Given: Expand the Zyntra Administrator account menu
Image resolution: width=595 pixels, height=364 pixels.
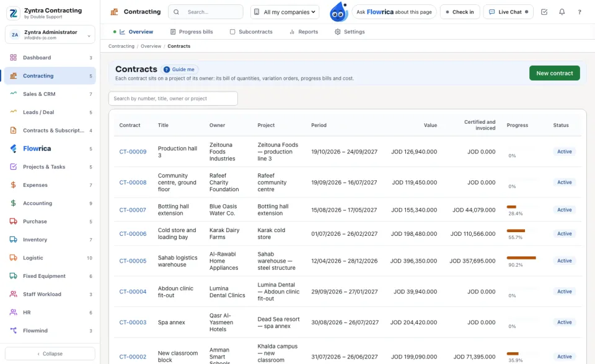Looking at the screenshot, I should (x=50, y=35).
